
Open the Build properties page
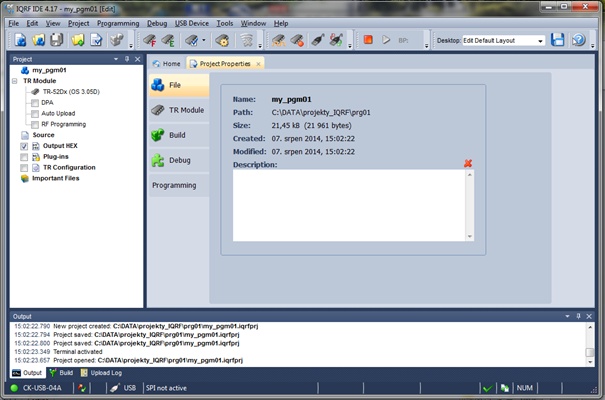click(179, 135)
